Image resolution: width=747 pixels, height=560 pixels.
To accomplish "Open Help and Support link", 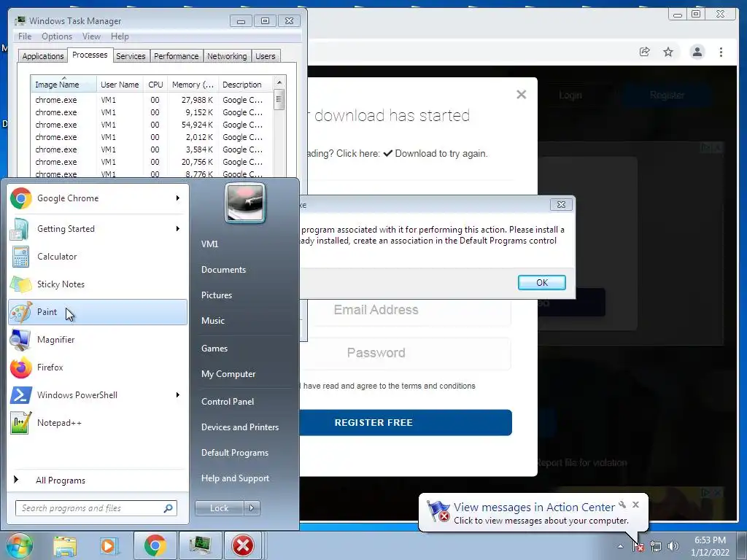I will click(235, 478).
